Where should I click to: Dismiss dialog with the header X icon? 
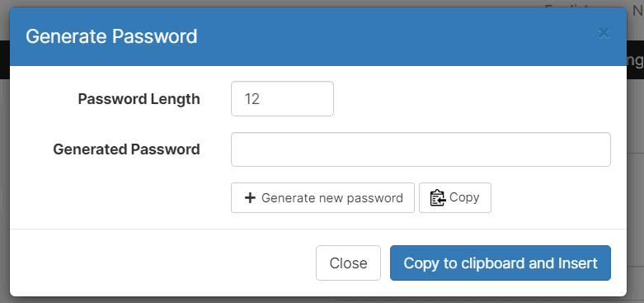click(x=604, y=33)
